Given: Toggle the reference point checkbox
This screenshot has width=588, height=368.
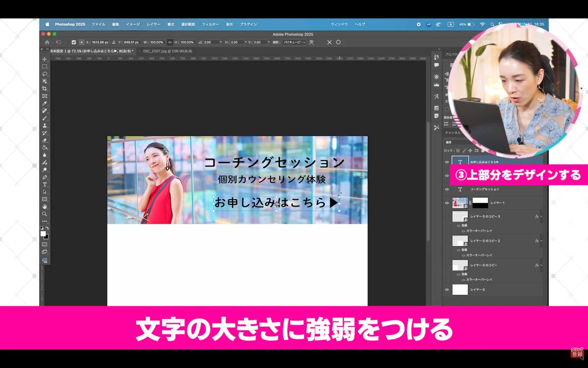Looking at the screenshot, I should [74, 42].
